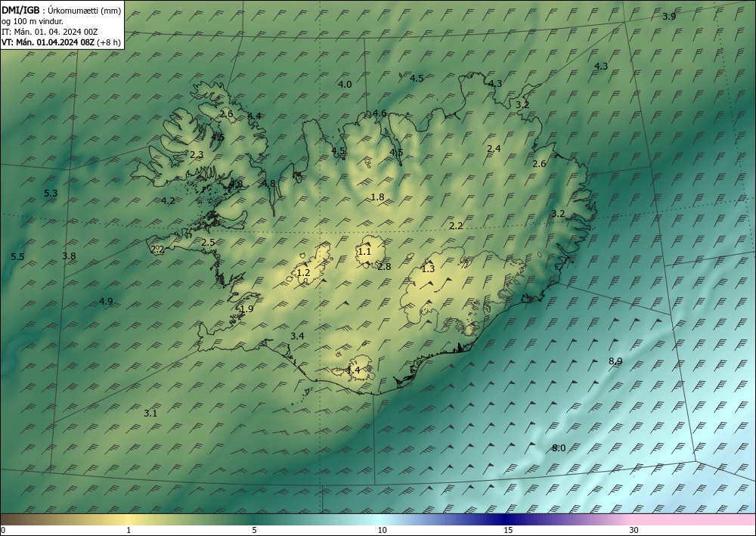Click the 1.3 value on the large glacier
Screen dimensions: 756x536
coord(428,269)
